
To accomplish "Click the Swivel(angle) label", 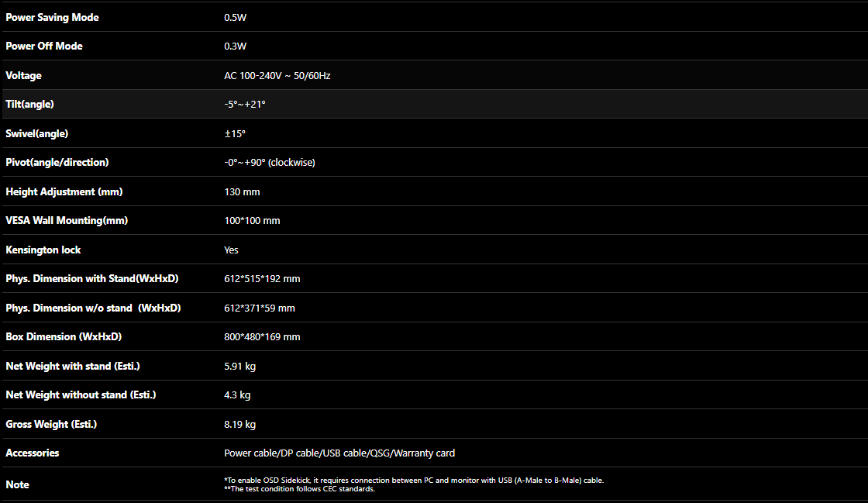I will pos(36,133).
